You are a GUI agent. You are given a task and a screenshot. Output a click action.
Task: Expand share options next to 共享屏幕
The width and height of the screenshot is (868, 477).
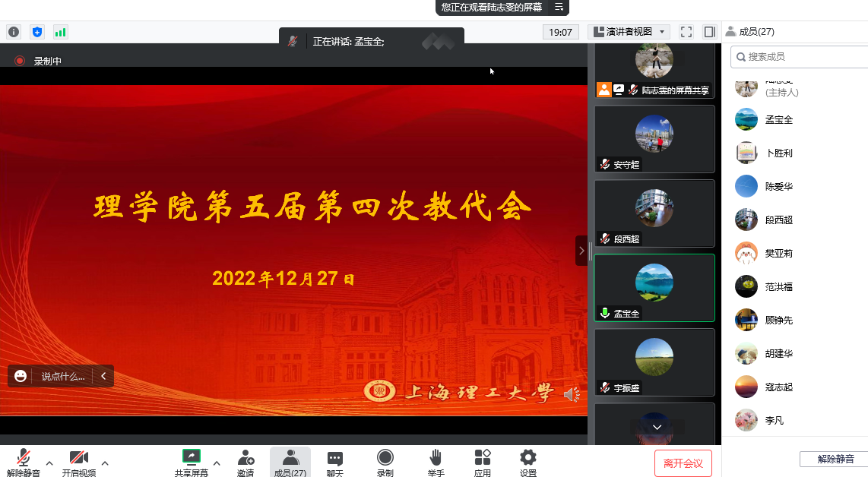tap(217, 463)
